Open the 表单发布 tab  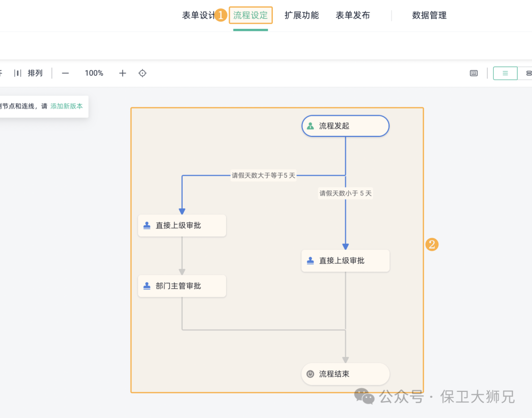pos(353,15)
